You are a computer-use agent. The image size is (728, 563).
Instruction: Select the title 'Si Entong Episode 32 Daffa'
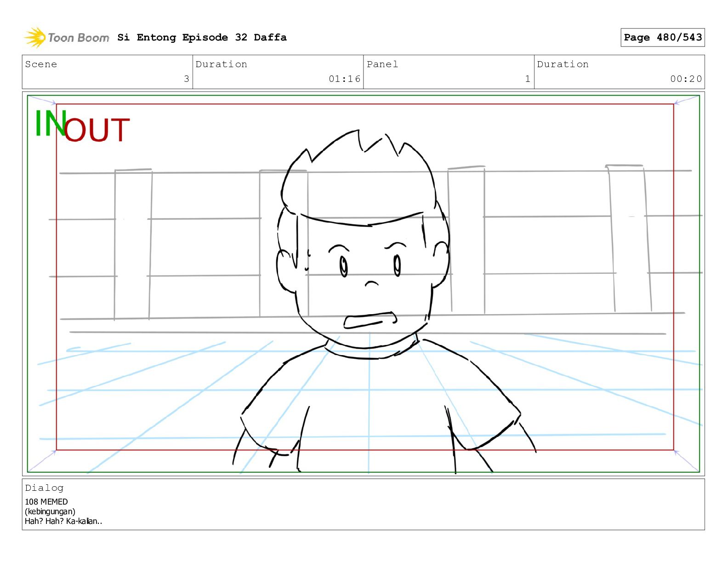coord(202,37)
